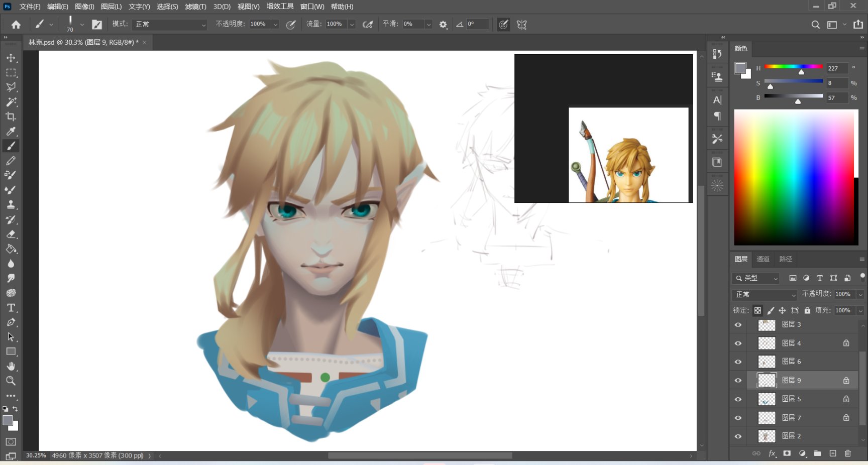Select the Move tool
The height and width of the screenshot is (465, 868).
point(11,58)
